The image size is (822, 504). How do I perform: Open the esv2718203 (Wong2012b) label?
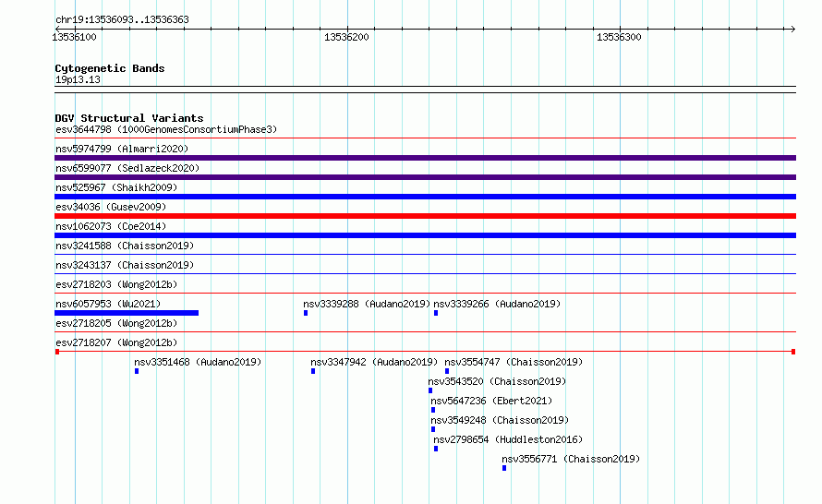116,284
